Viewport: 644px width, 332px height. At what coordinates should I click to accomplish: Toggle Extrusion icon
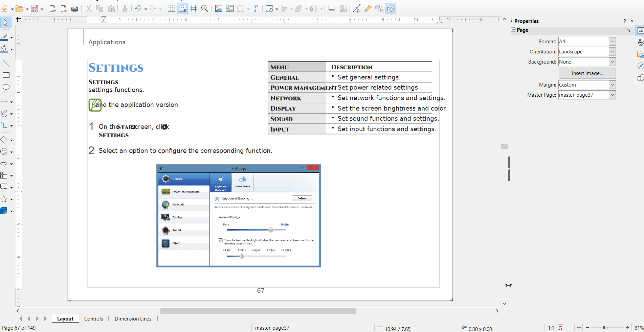click(379, 8)
